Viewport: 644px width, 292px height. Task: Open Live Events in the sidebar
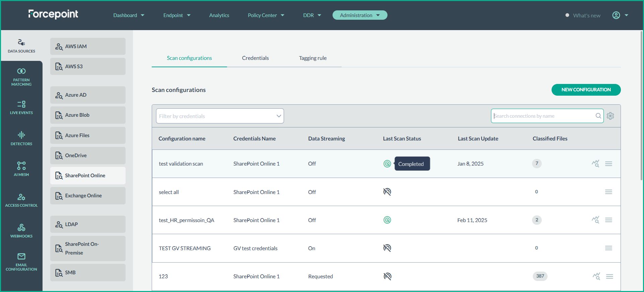[x=21, y=107]
